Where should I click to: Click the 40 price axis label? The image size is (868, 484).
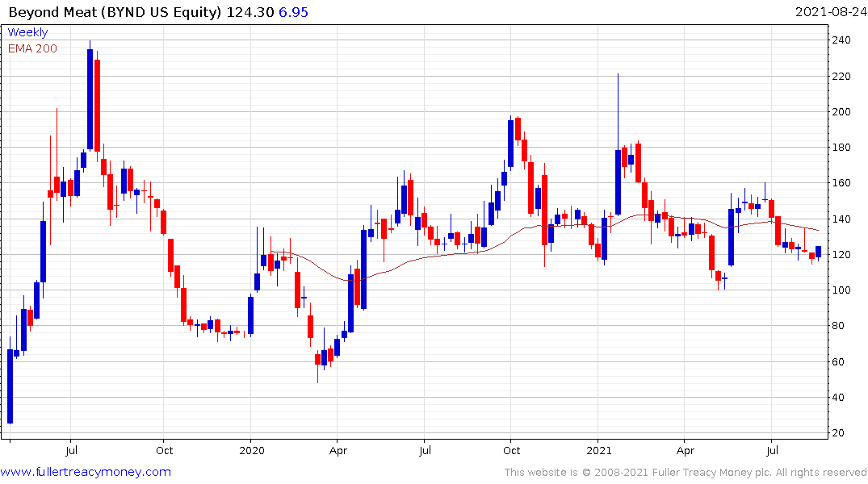[x=838, y=397]
